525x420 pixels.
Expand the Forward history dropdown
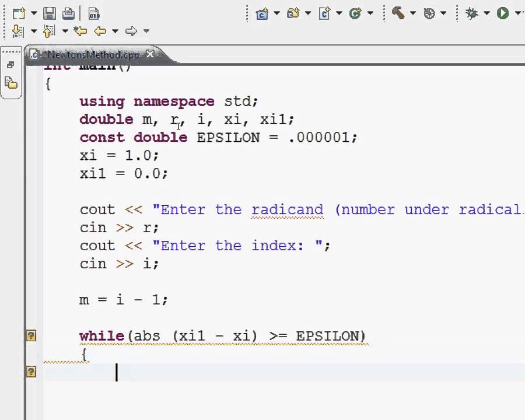[x=146, y=31]
